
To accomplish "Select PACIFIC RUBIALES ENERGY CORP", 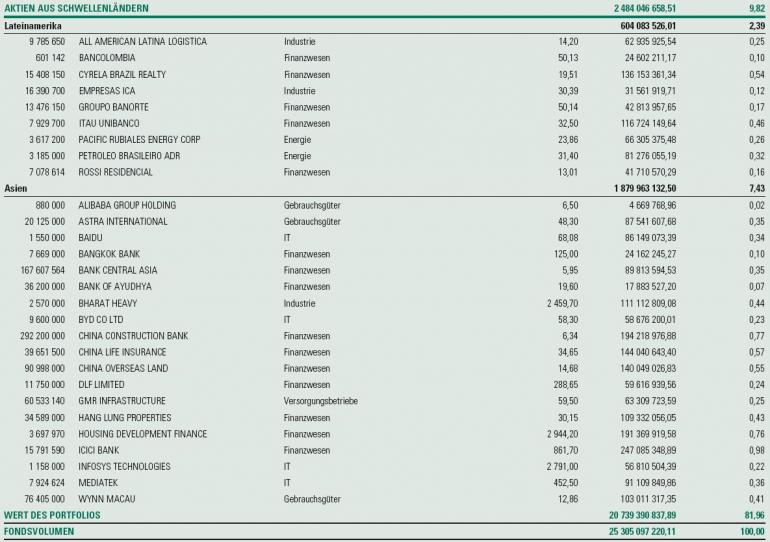I will click(139, 139).
